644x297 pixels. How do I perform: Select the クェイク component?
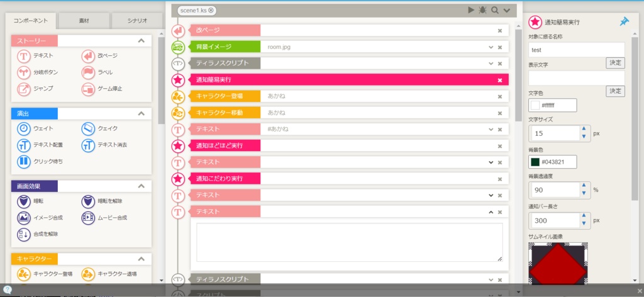tap(99, 128)
